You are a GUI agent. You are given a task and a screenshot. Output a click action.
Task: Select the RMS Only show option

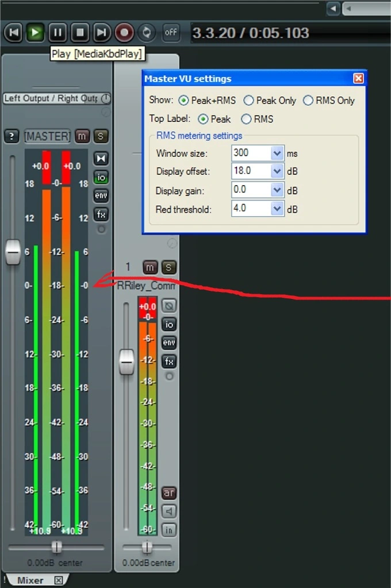pyautogui.click(x=308, y=101)
